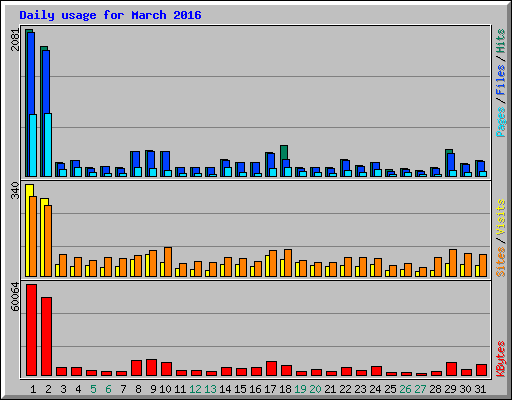The image size is (512, 400).
Task: Select the orange Sites bar for day 2
Action: [48, 241]
